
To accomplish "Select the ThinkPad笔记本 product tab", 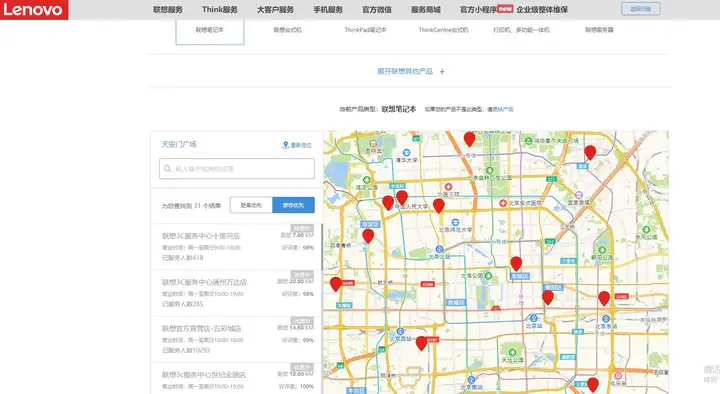I will click(366, 30).
